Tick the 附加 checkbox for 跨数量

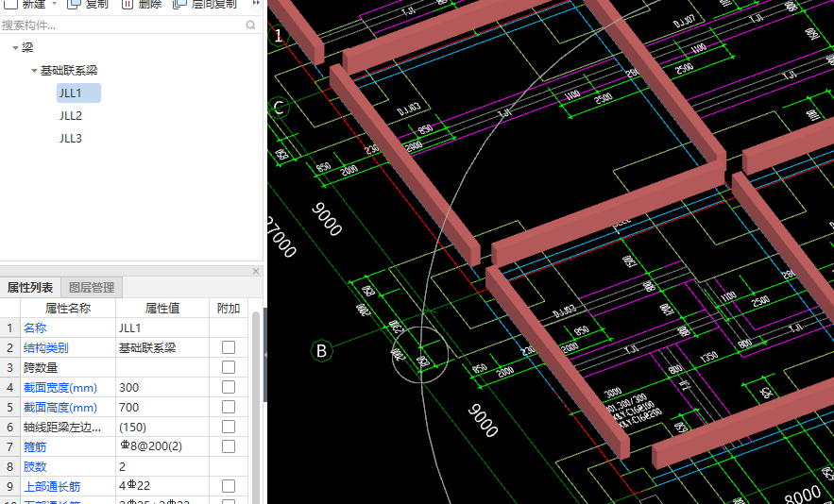point(229,367)
